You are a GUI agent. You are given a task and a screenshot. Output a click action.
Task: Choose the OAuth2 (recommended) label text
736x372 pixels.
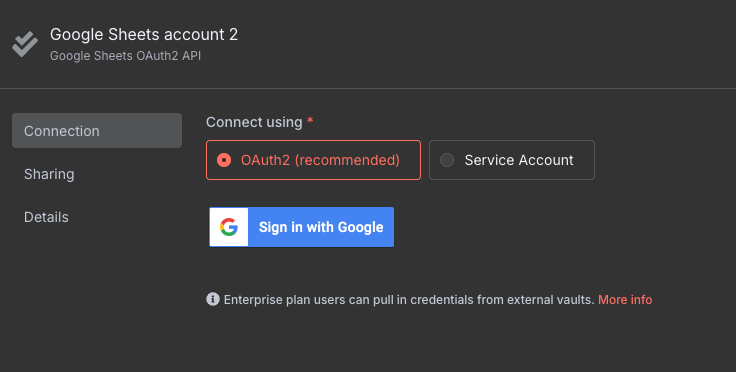320,160
